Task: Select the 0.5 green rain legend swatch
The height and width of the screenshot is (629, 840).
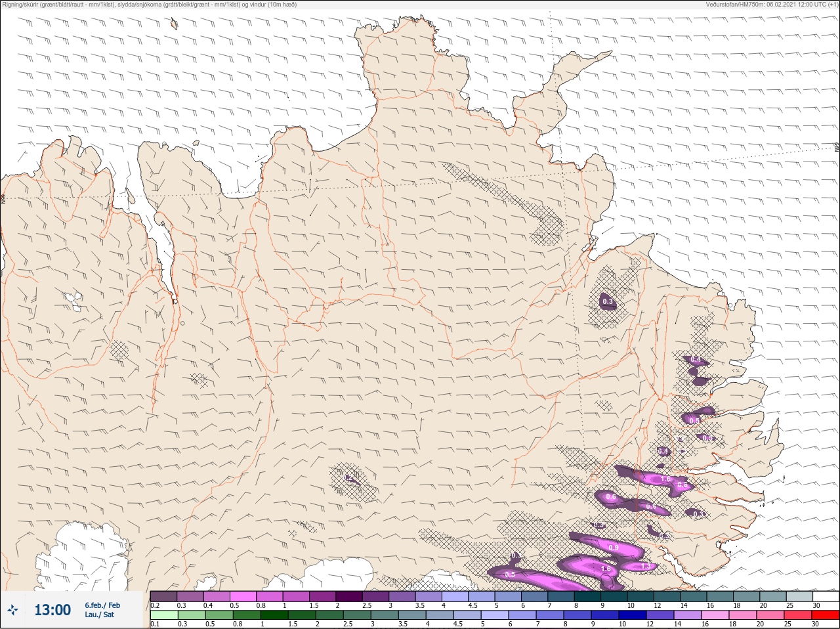Action: pyautogui.click(x=219, y=616)
